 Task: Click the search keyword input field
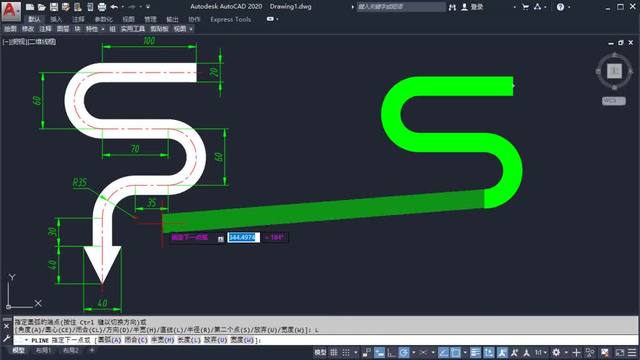(401, 7)
